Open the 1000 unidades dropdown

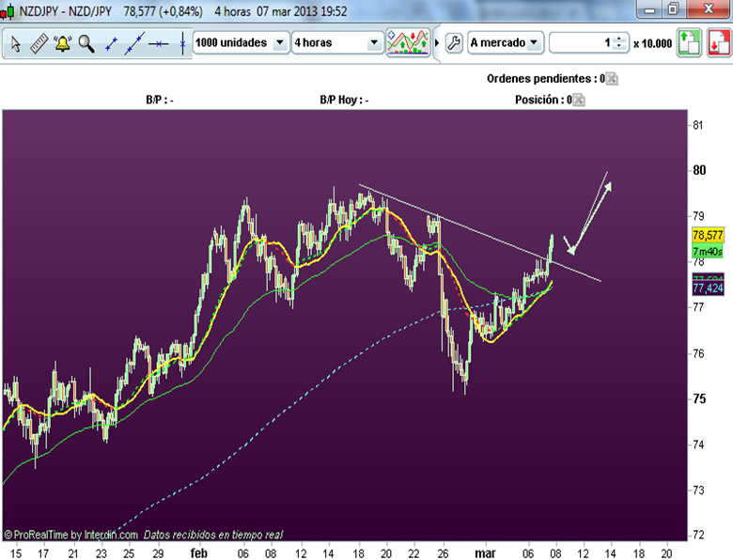point(242,42)
